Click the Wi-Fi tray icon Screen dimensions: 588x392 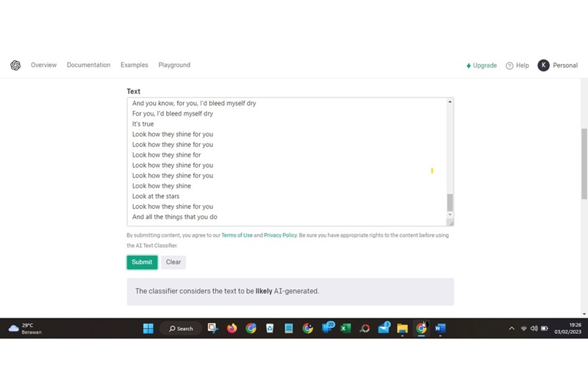click(x=524, y=328)
